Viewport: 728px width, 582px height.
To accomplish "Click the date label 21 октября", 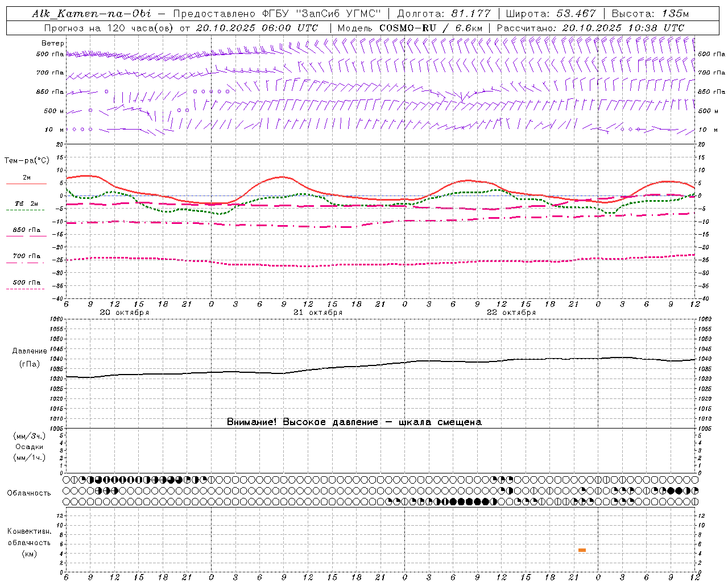I will point(318,313).
